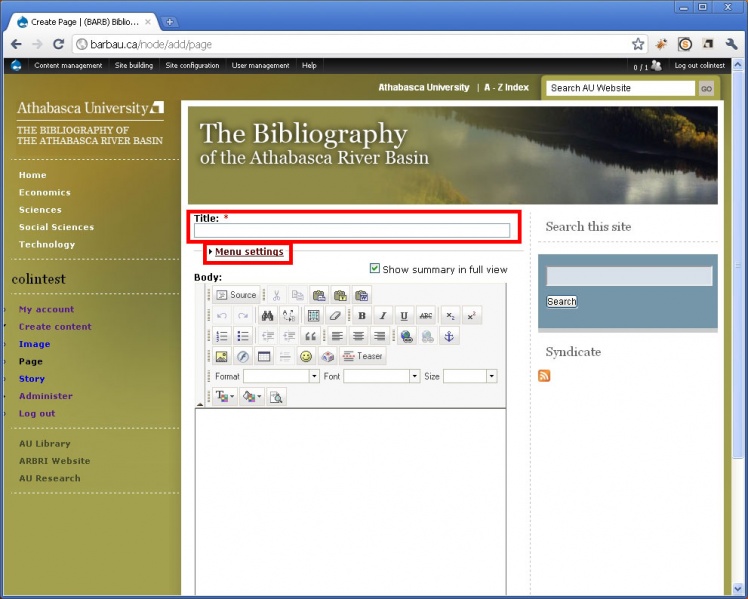748x599 pixels.
Task: Click the Syndicate RSS feed icon
Action: pyautogui.click(x=544, y=376)
